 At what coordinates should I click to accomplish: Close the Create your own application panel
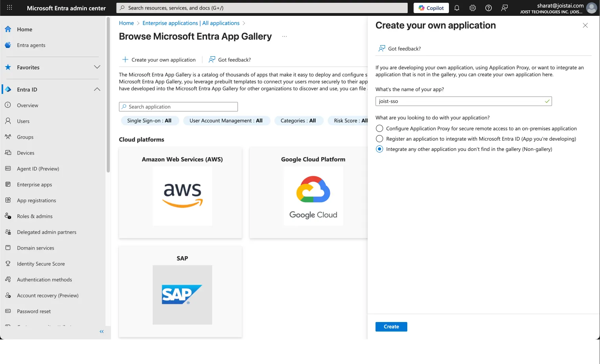(585, 25)
